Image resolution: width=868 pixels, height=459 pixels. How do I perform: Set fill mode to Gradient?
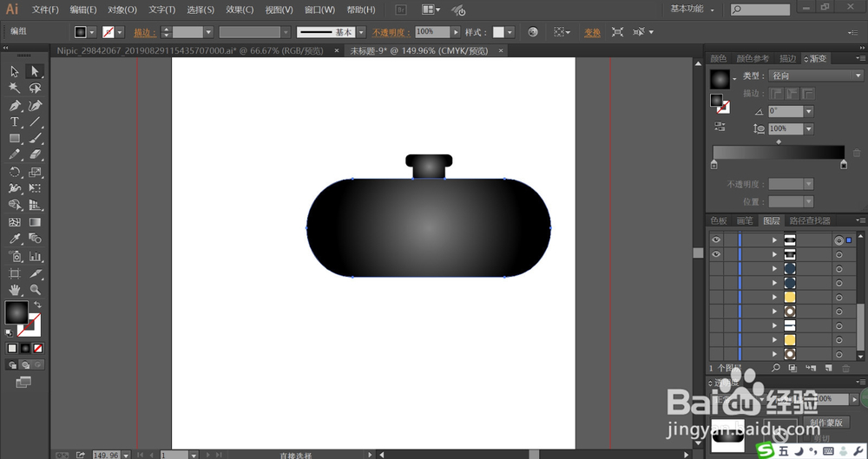[x=25, y=348]
